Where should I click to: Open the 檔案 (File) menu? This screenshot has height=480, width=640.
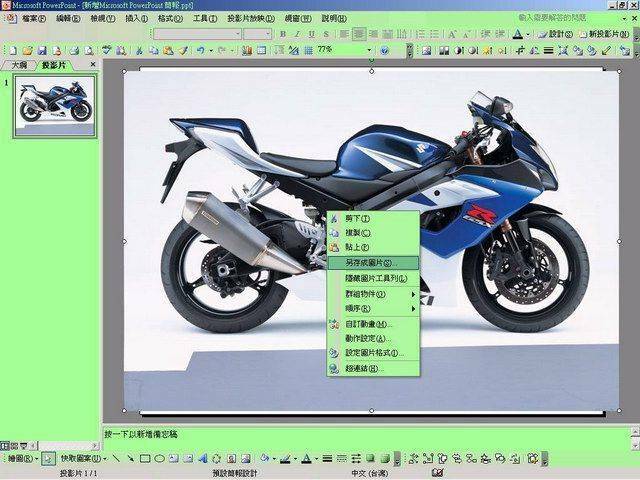click(33, 18)
